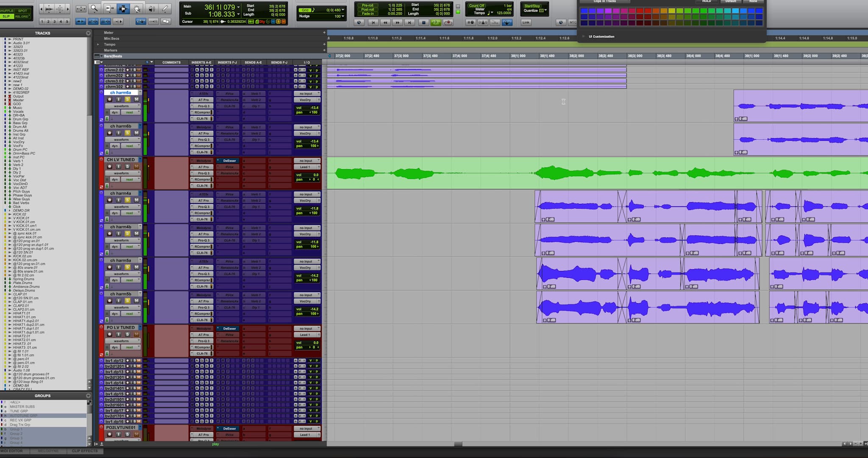This screenshot has height=458, width=868.
Task: Select the SENDS A-E column header
Action: tap(253, 62)
